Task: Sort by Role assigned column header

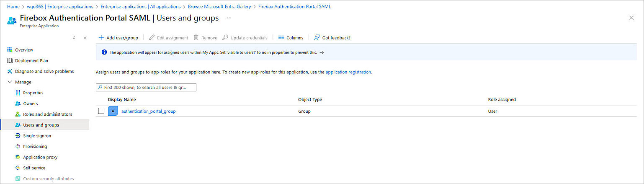Action: pos(502,100)
